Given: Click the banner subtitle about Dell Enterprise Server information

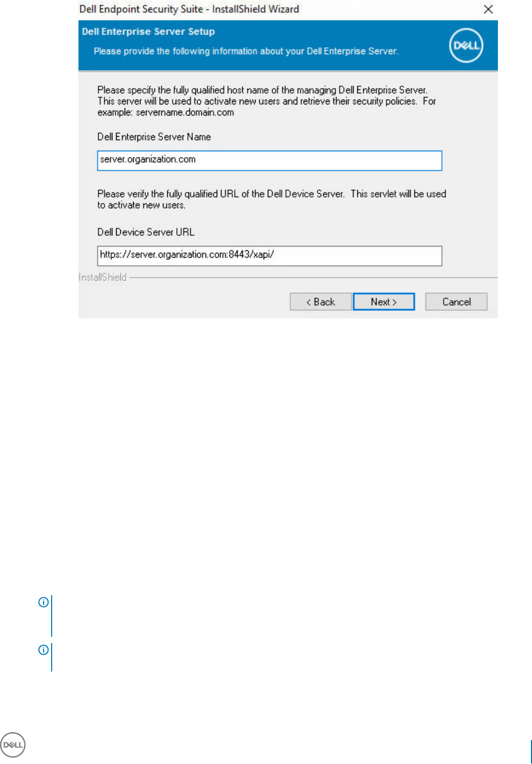Looking at the screenshot, I should click(x=246, y=51).
